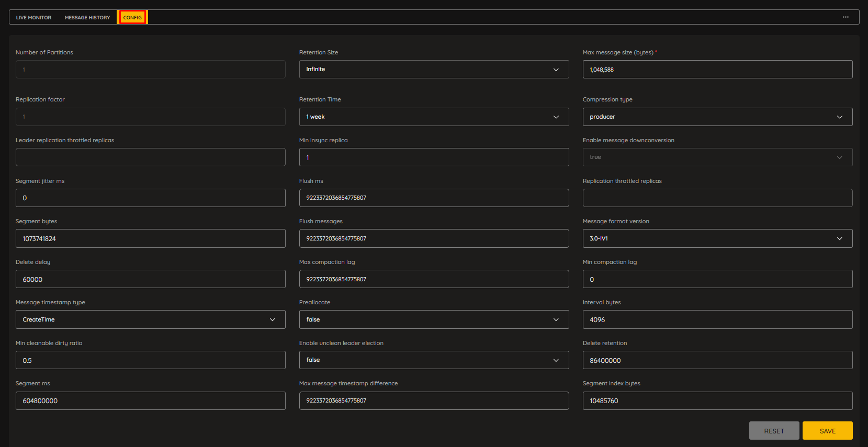Expand the Retention Time dropdown
Image resolution: width=868 pixels, height=447 pixels.
(x=434, y=117)
